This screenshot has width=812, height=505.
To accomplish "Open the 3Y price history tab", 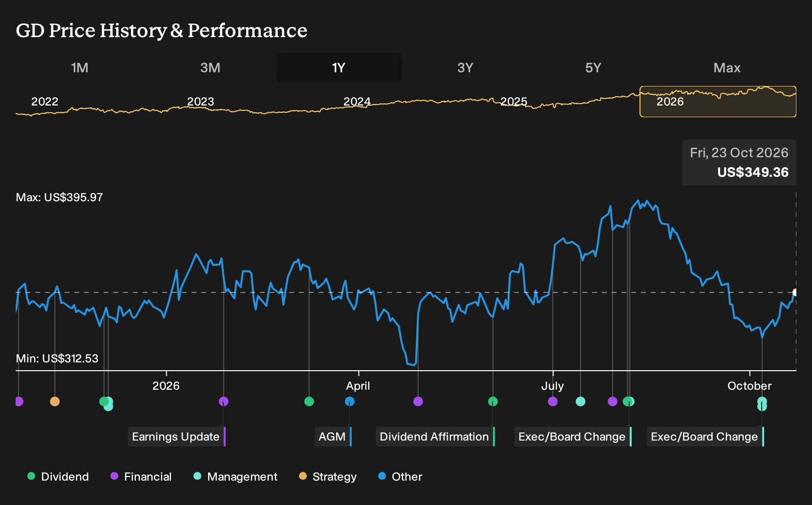I will pyautogui.click(x=465, y=67).
